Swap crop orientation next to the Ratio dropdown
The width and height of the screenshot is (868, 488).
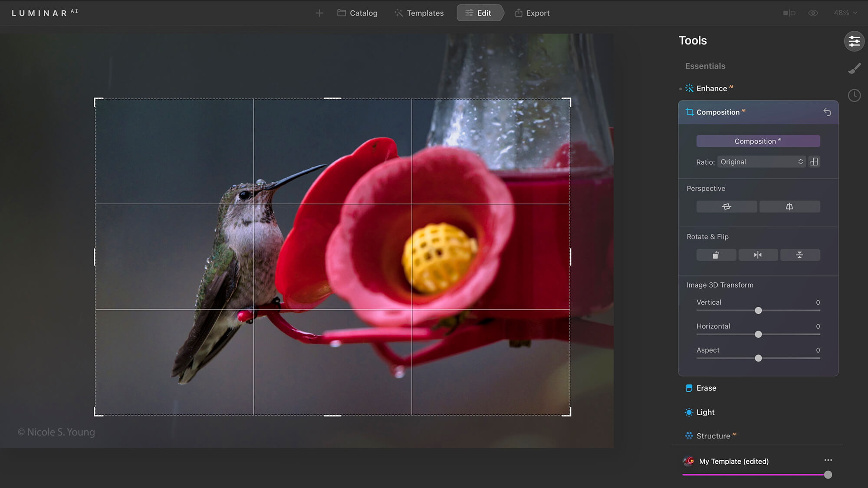(814, 162)
